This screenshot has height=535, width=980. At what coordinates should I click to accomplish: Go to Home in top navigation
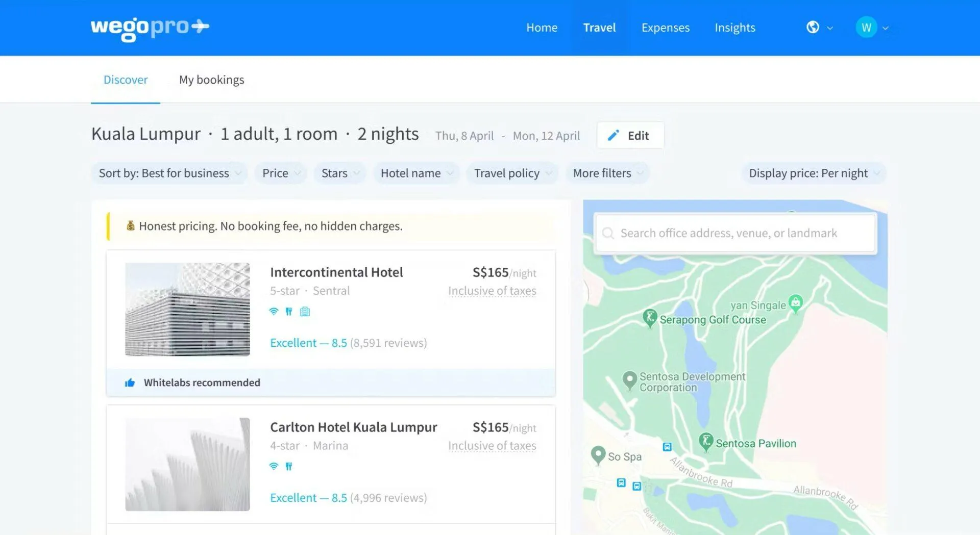tap(542, 28)
